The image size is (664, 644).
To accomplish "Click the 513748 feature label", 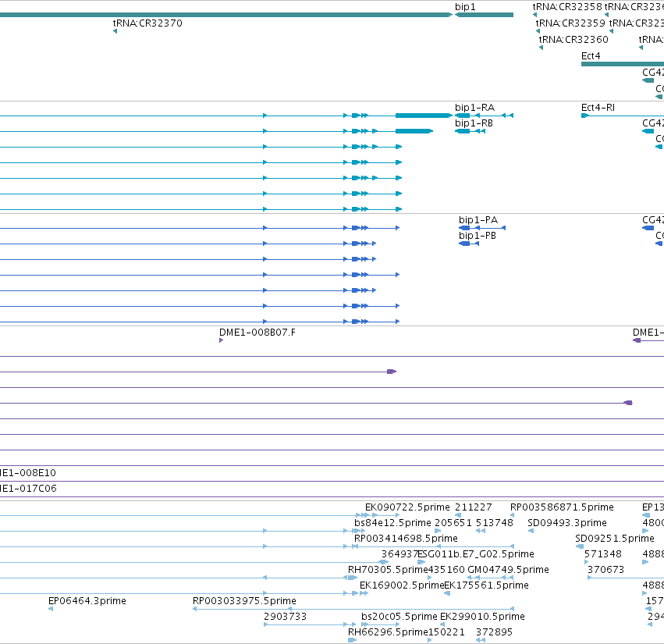I will pos(494,523).
